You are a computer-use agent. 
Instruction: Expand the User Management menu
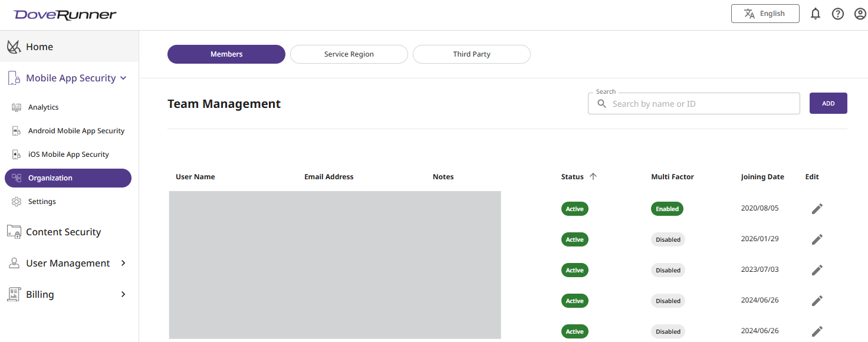click(x=123, y=263)
